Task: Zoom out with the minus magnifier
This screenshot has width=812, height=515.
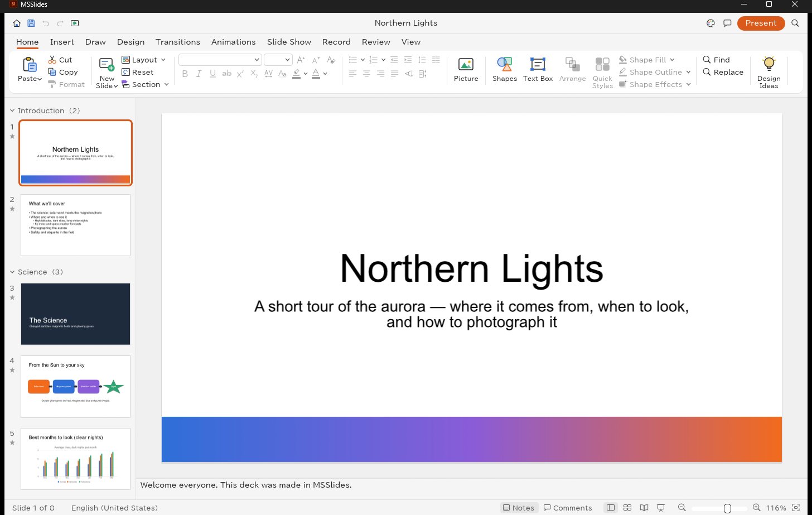Action: click(x=681, y=508)
